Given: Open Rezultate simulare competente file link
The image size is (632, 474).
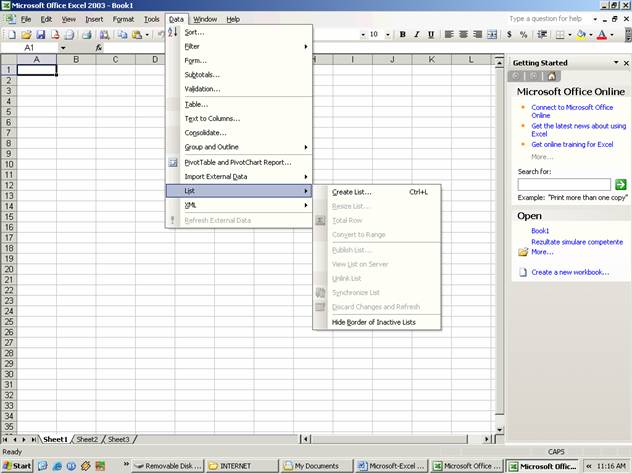Looking at the screenshot, I should click(577, 242).
